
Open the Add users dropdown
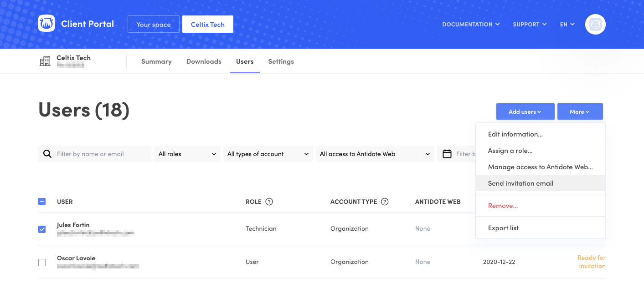pos(525,111)
